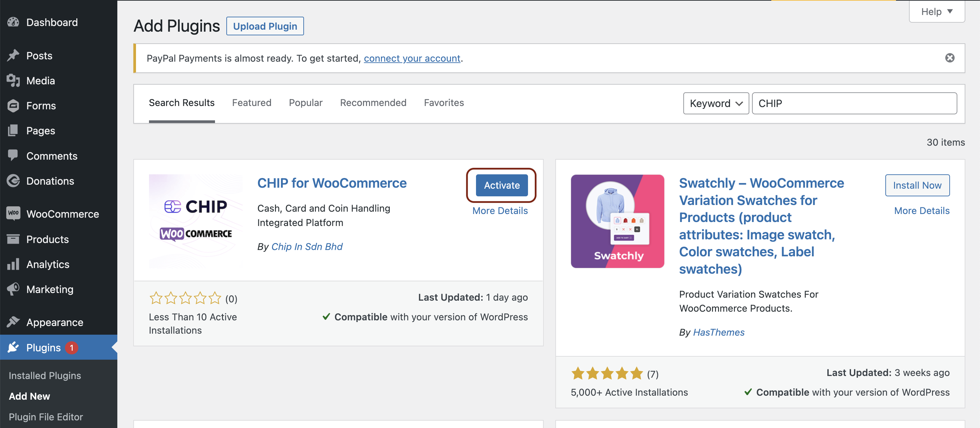Viewport: 980px width, 428px height.
Task: Go to Installed Plugins submenu
Action: [x=45, y=375]
